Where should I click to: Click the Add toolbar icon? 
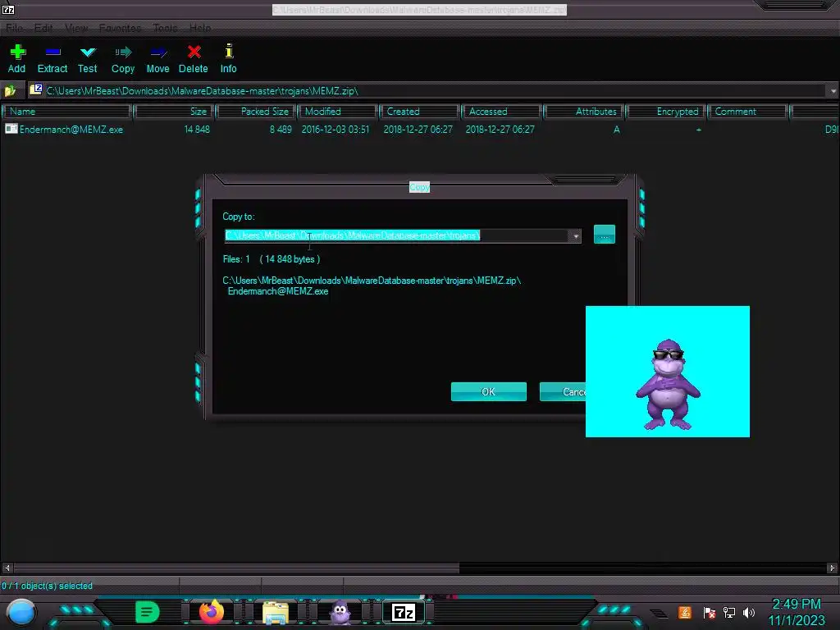point(17,59)
